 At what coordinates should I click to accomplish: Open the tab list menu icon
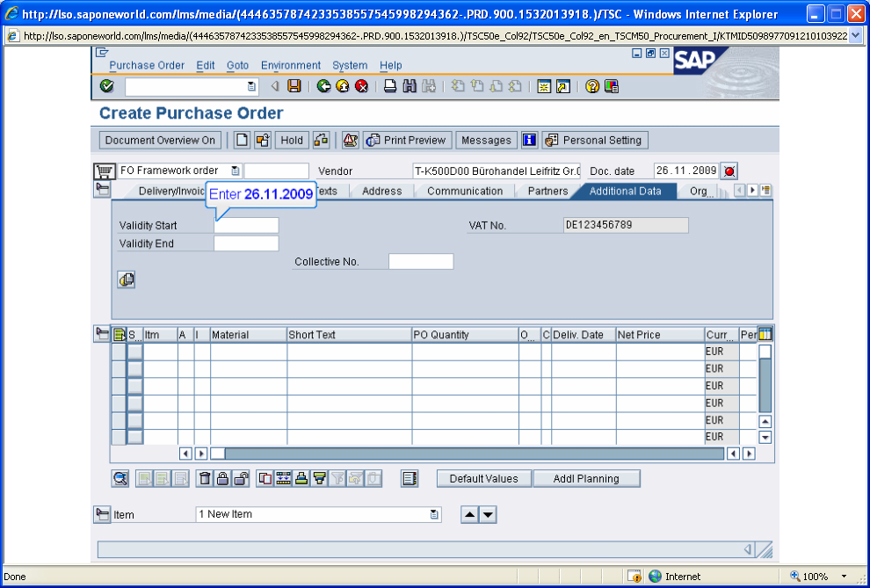[x=766, y=190]
